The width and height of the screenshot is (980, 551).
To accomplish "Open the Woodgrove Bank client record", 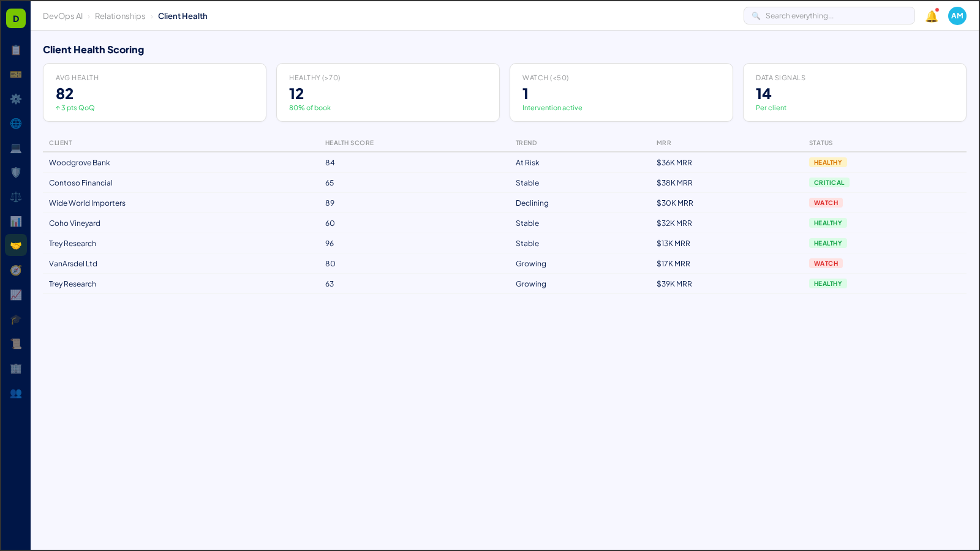I will click(x=80, y=163).
